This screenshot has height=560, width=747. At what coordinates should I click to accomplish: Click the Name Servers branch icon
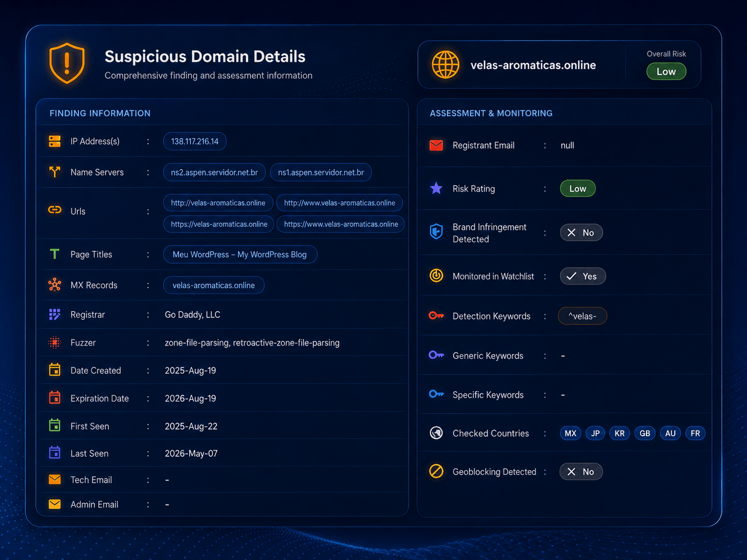coord(55,172)
